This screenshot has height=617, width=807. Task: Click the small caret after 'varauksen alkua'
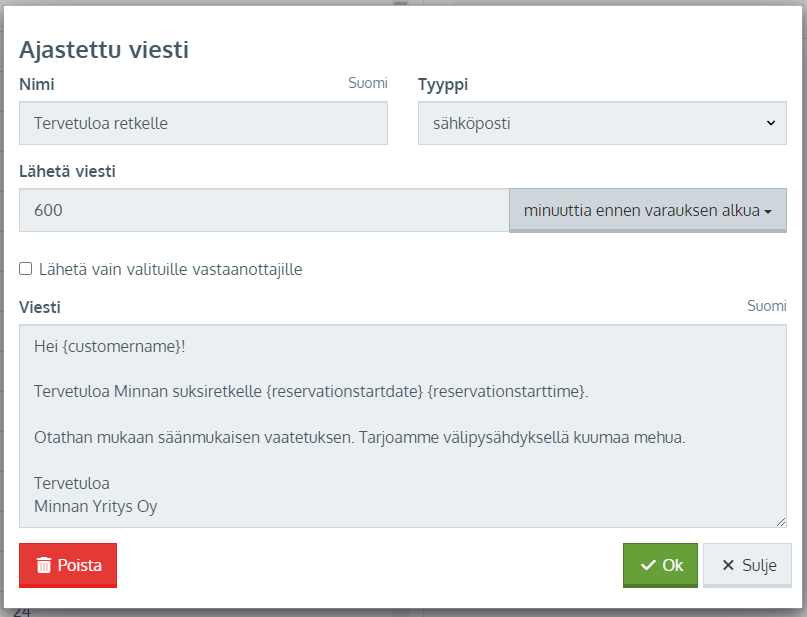[768, 211]
